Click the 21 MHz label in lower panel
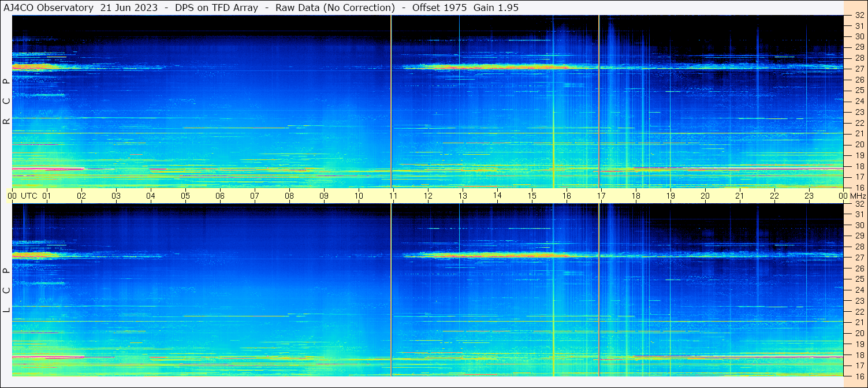Viewport: 868px width, 388px height. (859, 322)
